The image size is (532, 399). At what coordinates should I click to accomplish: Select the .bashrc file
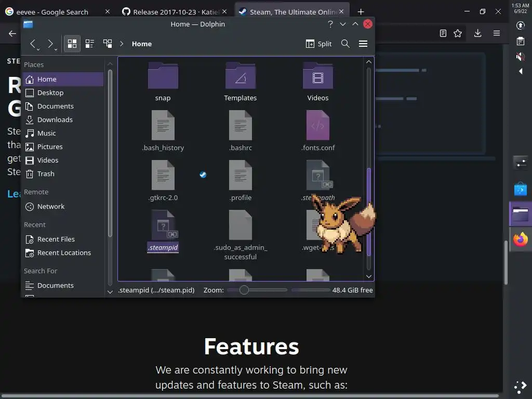point(240,131)
